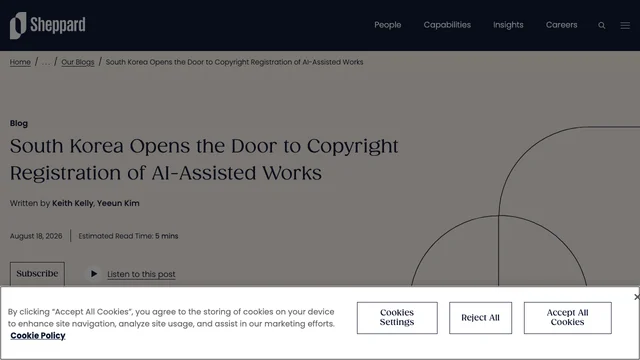Open author Yeeun Kim's profile
Image resolution: width=640 pixels, height=360 pixels.
click(118, 203)
